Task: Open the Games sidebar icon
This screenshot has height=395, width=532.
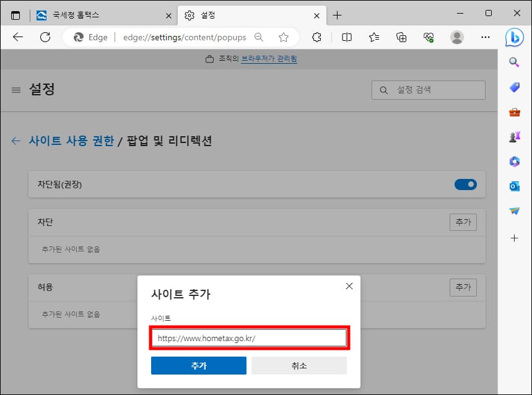Action: 514,136
